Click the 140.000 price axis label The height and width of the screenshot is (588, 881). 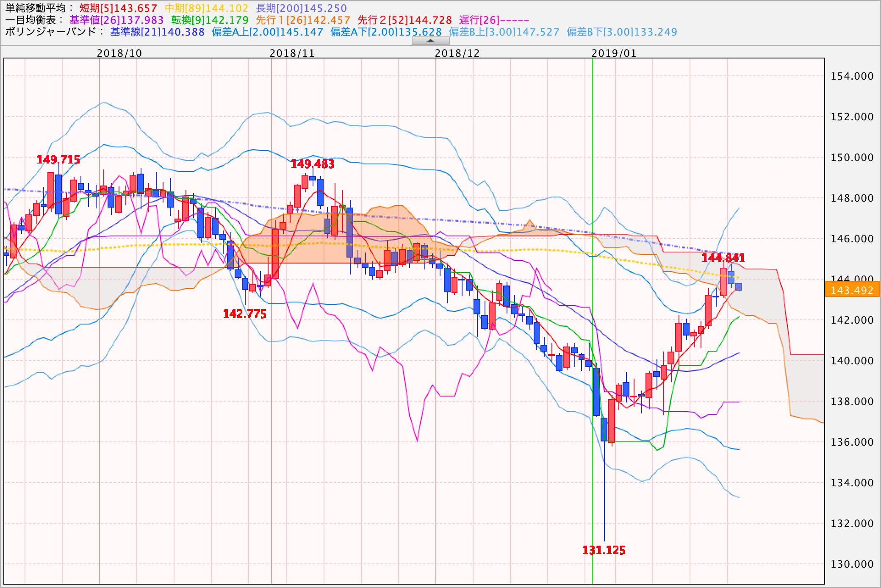pos(852,361)
